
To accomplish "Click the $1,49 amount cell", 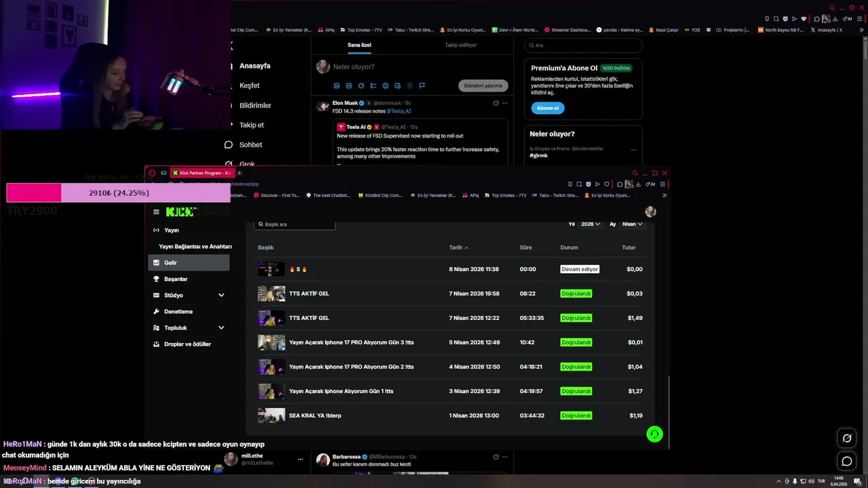I will 635,318.
